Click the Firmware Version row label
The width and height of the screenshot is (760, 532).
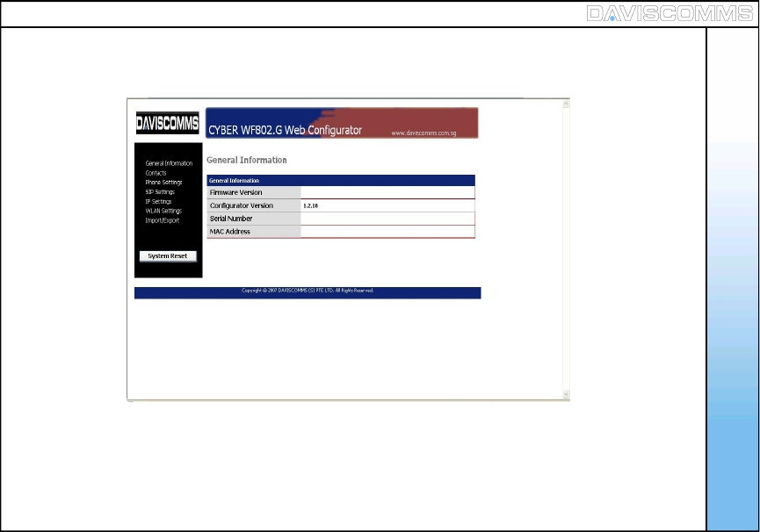(x=235, y=192)
